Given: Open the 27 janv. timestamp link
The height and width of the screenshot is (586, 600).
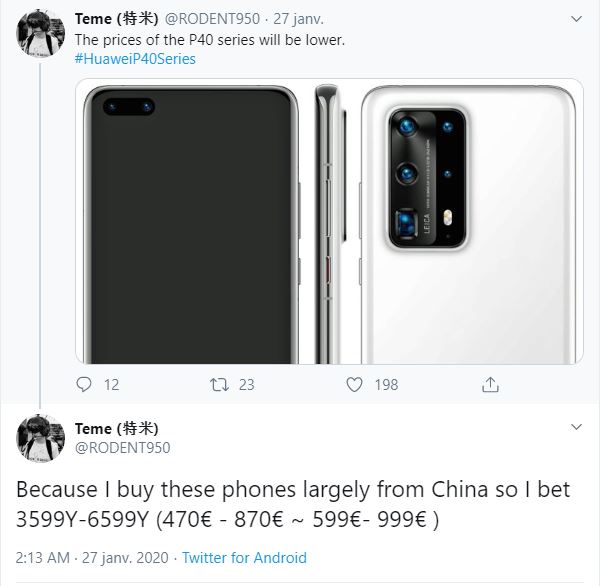Looking at the screenshot, I should pos(298,19).
